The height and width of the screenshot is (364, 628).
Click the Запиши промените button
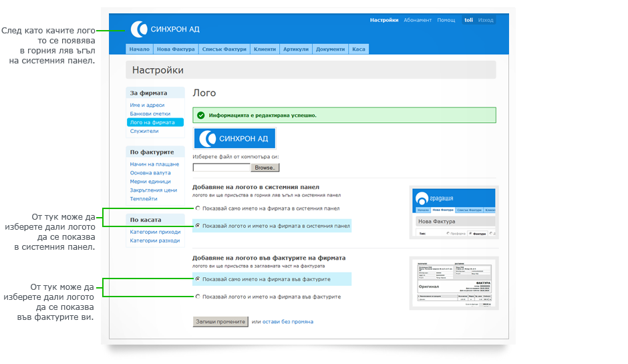pyautogui.click(x=220, y=321)
